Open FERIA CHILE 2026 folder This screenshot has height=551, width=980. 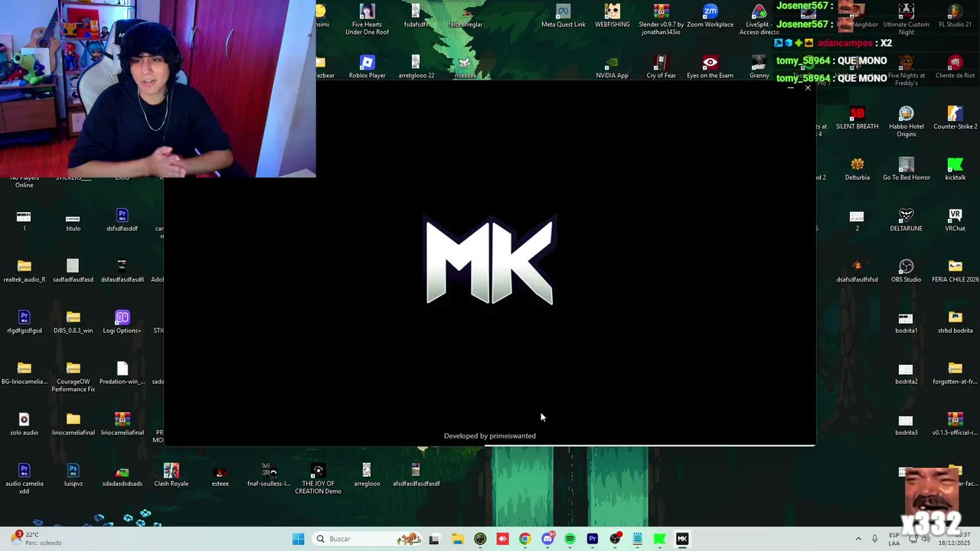[x=955, y=271]
